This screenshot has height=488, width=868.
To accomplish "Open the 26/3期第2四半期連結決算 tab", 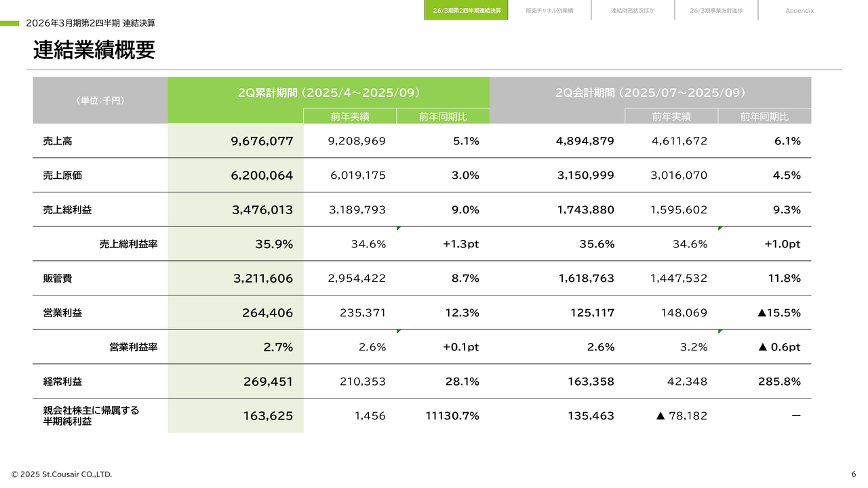I will (x=466, y=10).
